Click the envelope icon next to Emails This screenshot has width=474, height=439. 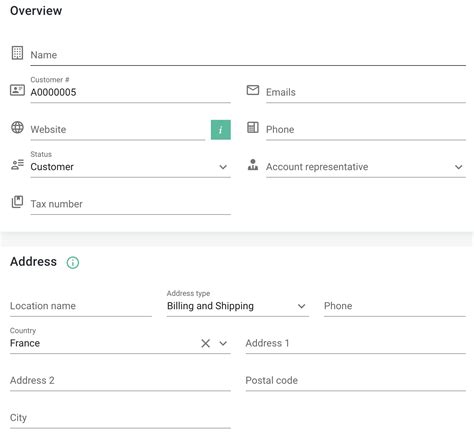(253, 90)
